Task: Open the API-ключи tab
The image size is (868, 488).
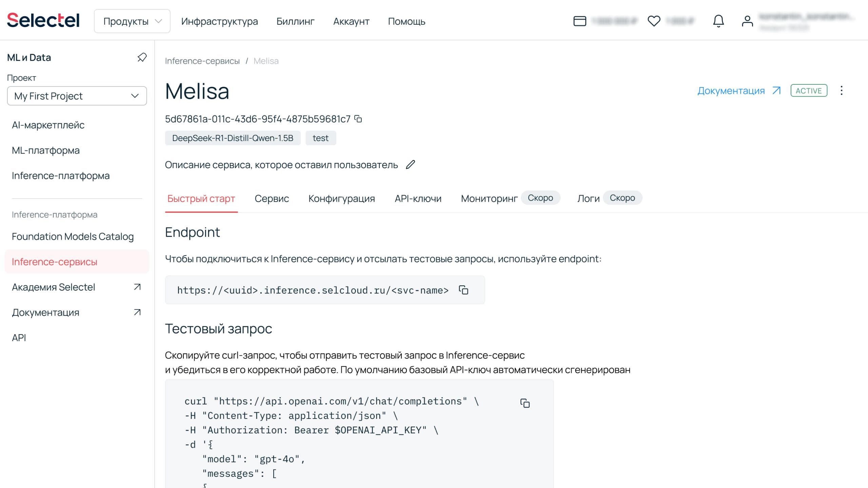Action: [x=418, y=199]
